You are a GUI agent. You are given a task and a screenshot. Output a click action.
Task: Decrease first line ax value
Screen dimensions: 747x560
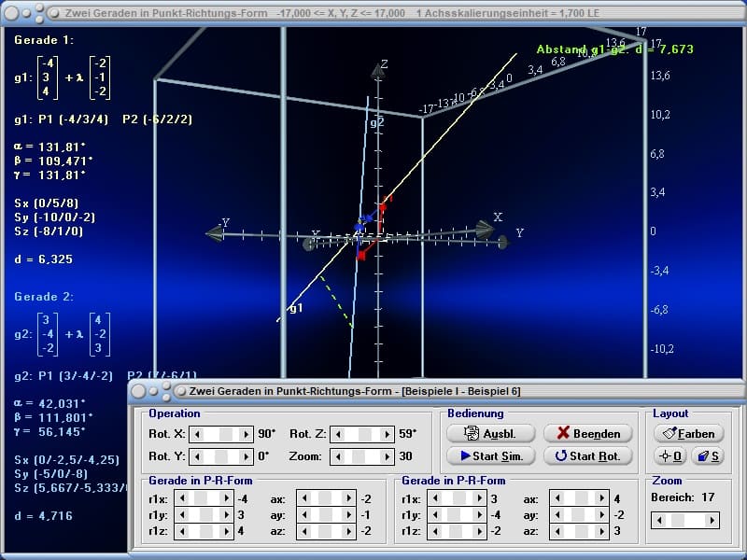coord(304,498)
